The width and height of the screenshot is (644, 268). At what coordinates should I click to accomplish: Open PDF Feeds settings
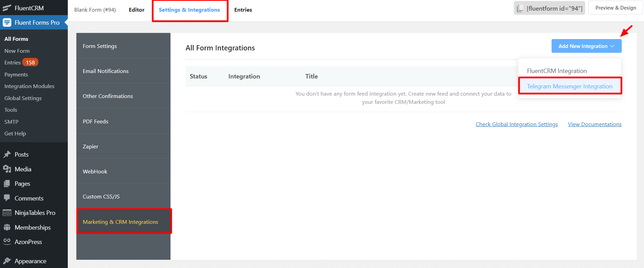point(123,121)
